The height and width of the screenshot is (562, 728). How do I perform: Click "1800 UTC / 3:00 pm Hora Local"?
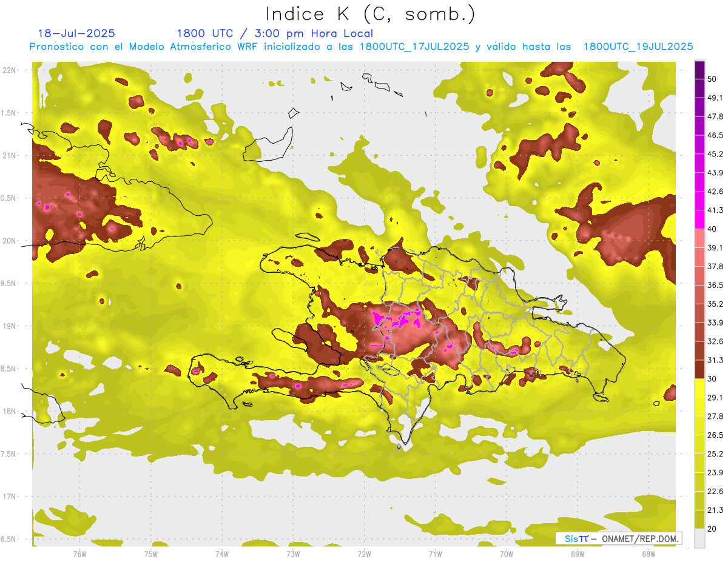pyautogui.click(x=275, y=33)
